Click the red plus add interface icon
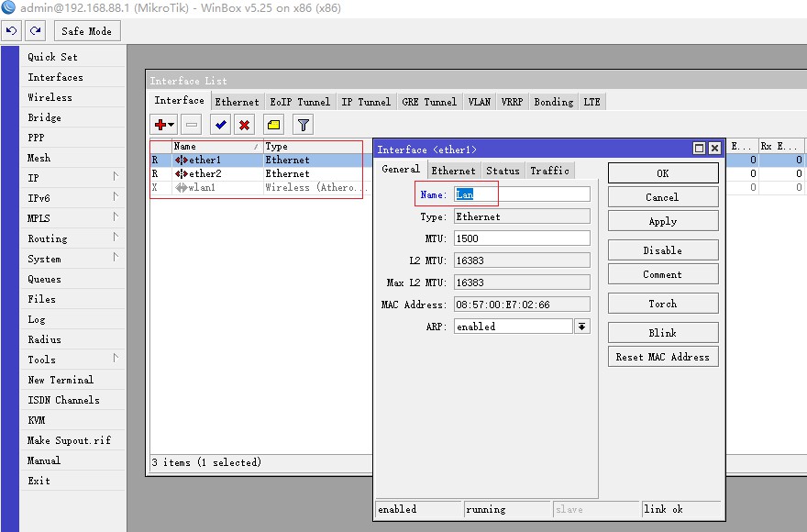This screenshot has height=532, width=807. point(164,125)
